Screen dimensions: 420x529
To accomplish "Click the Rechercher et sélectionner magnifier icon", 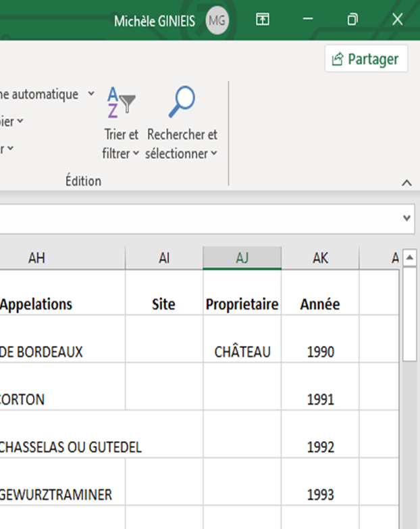I will click(x=182, y=102).
